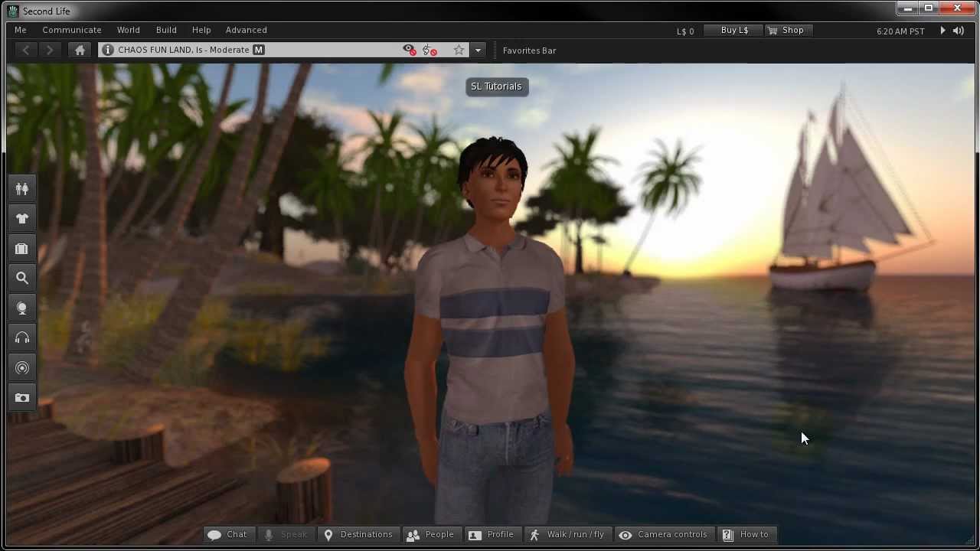Viewport: 980px width, 551px height.
Task: Open voice settings via headphones icon
Action: coord(21,337)
